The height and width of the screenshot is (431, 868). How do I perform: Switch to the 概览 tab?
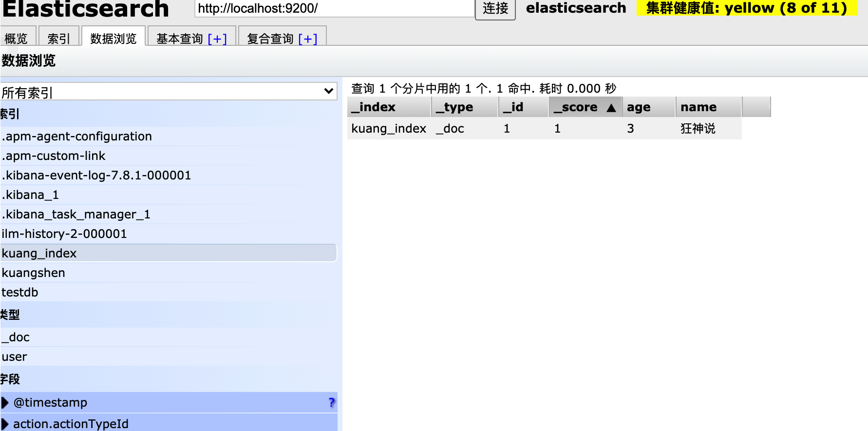(18, 37)
